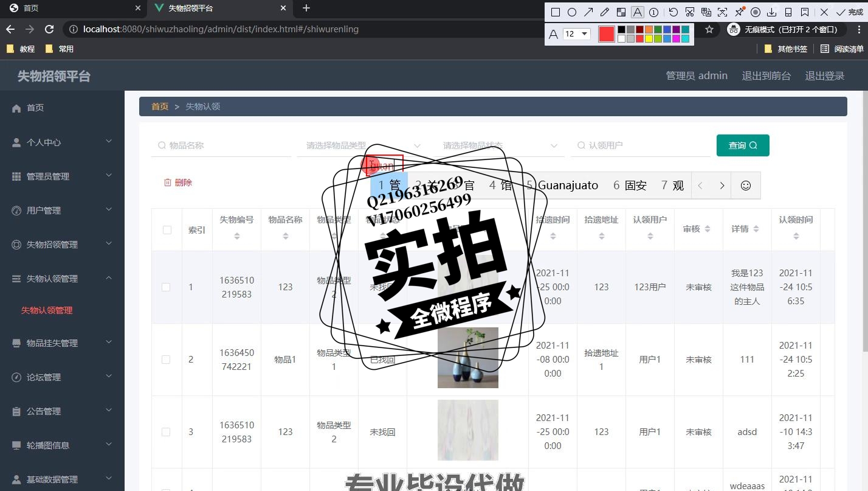Collapse the 失物认领管理 parent menu
Image resolution: width=868 pixels, height=491 pixels.
tap(62, 278)
